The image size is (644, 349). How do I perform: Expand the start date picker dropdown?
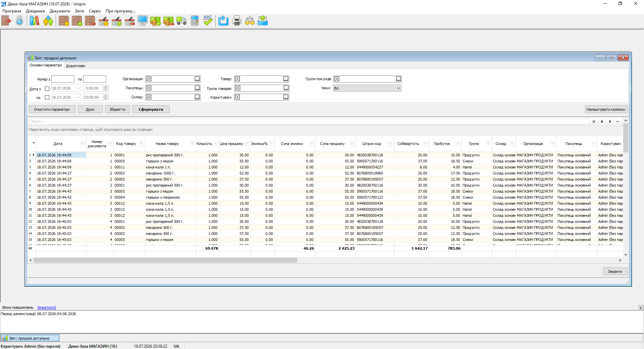tap(78, 88)
